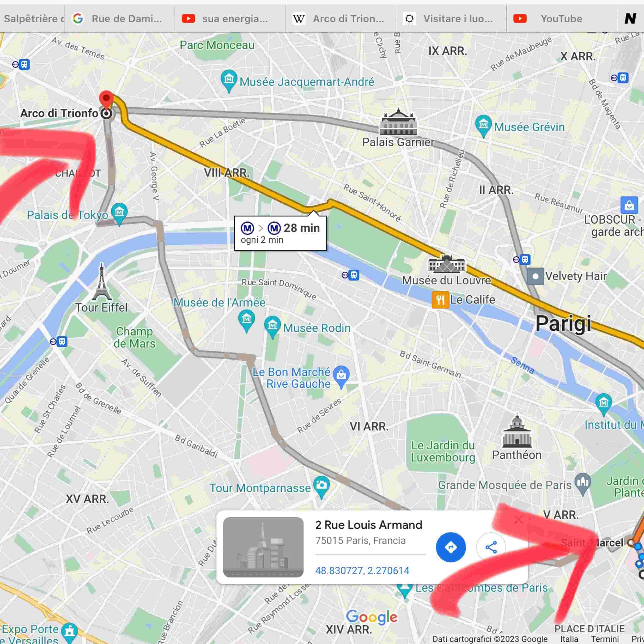The image size is (644, 644).
Task: Click the 28 min metro route callout
Action: point(280,233)
